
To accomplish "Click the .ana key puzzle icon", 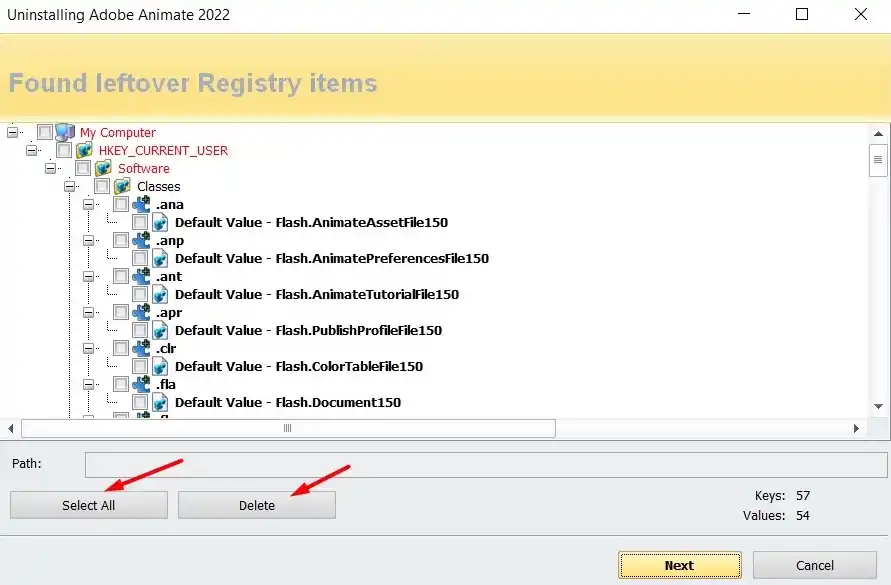I will pyautogui.click(x=141, y=204).
